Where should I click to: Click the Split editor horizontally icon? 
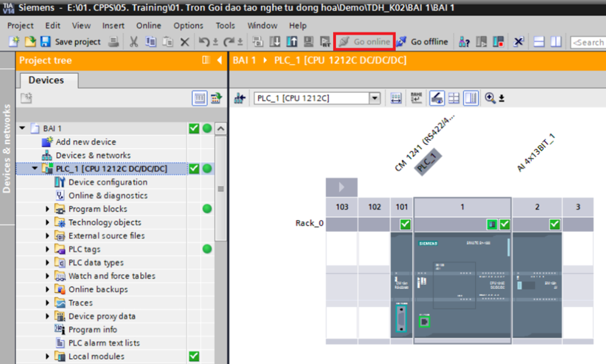click(539, 42)
